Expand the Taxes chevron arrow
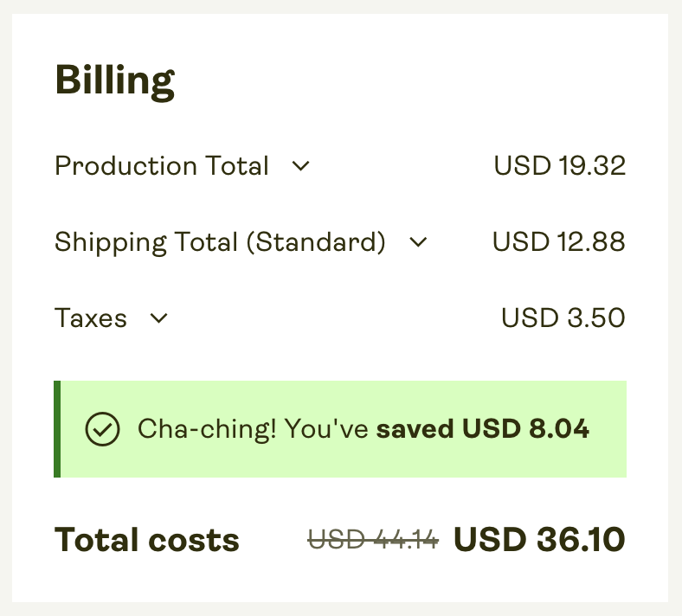This screenshot has width=682, height=616. (158, 318)
